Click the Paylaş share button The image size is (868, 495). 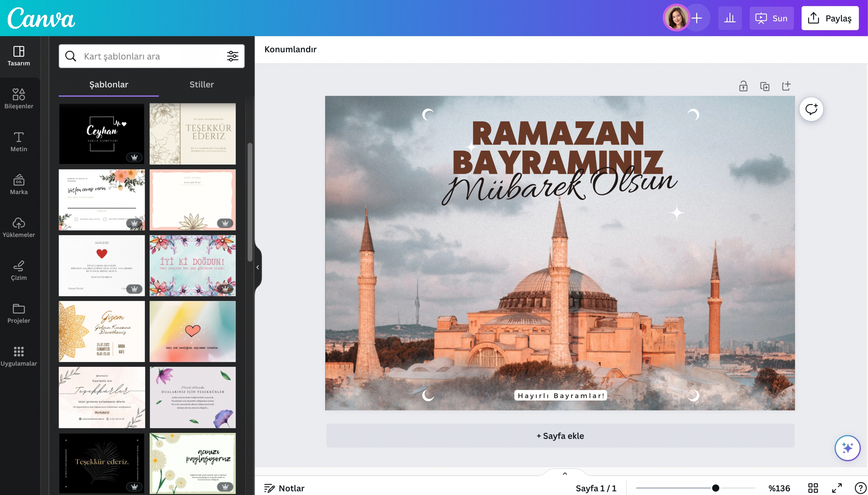(830, 18)
